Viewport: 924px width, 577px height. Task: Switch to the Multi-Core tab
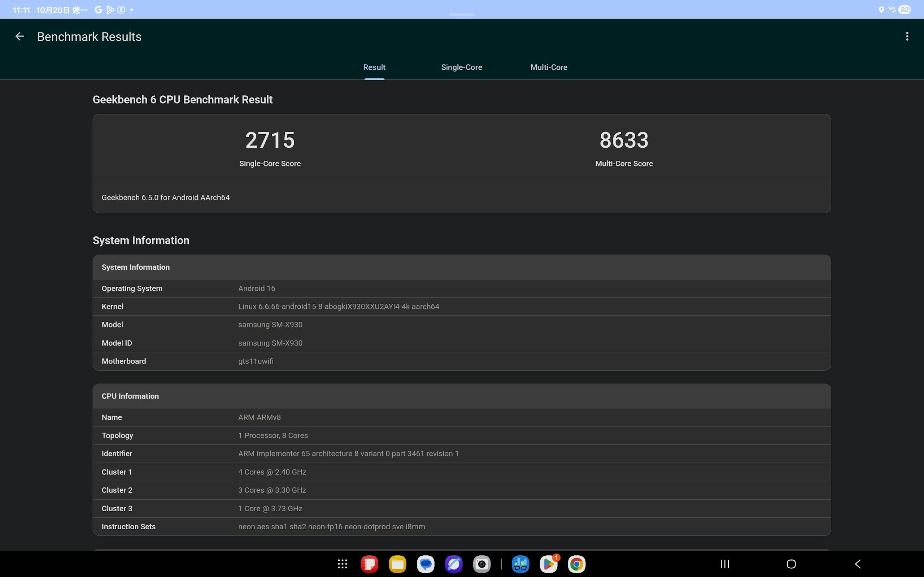(548, 67)
